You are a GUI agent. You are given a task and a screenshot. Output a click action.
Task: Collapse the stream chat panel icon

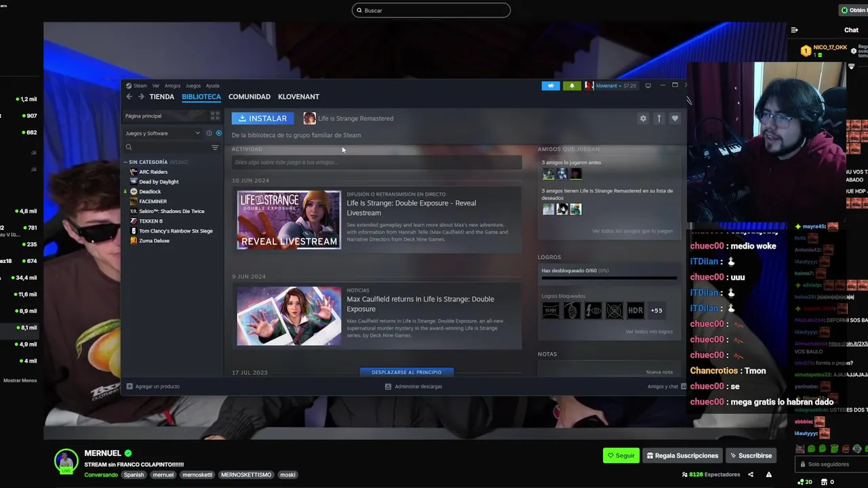pyautogui.click(x=794, y=30)
